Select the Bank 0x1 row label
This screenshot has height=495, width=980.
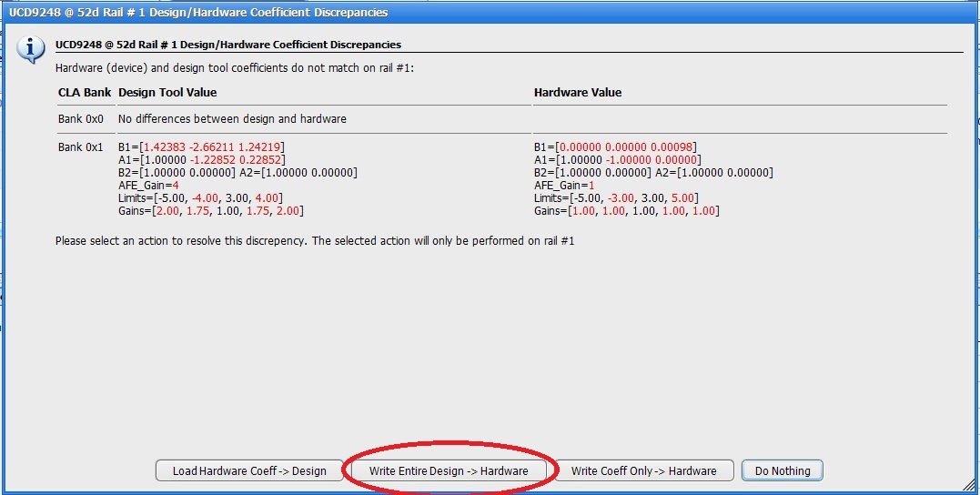(x=81, y=146)
